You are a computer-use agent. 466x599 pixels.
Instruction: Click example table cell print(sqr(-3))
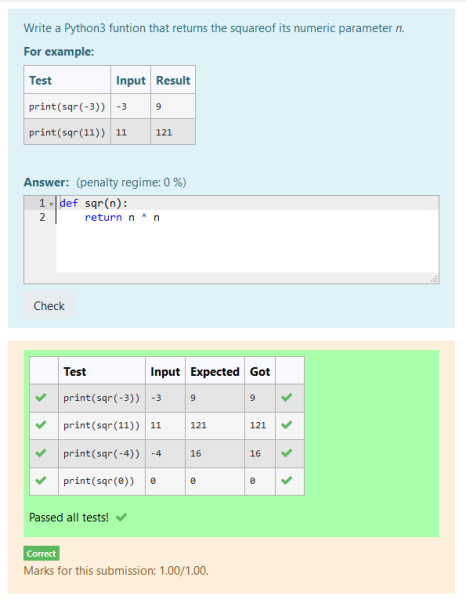(67, 107)
